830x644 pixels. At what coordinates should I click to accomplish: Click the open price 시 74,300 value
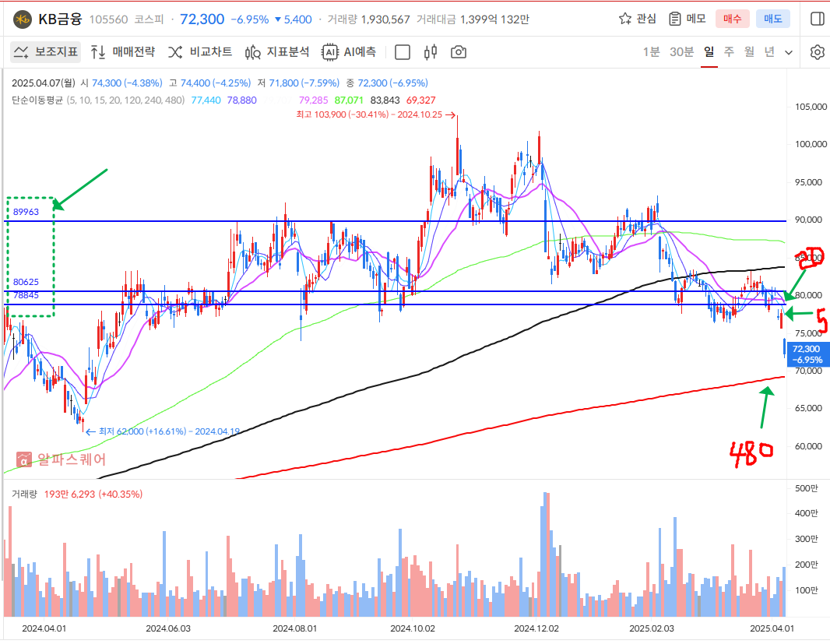click(121, 83)
